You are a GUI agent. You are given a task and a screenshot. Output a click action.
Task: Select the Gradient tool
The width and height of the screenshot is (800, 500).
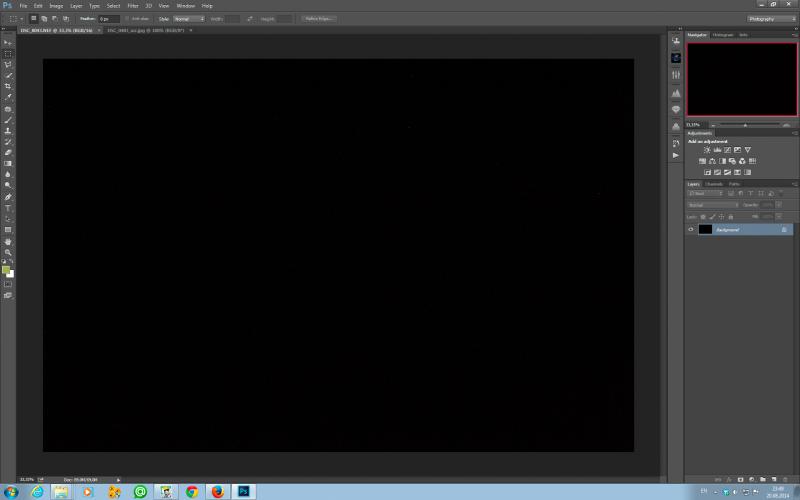tap(8, 163)
